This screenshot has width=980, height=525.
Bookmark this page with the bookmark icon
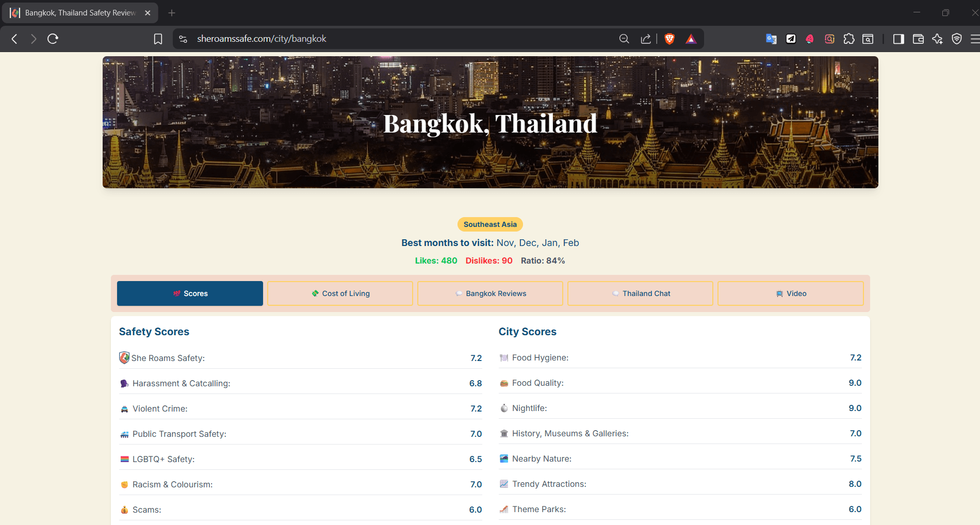(158, 39)
